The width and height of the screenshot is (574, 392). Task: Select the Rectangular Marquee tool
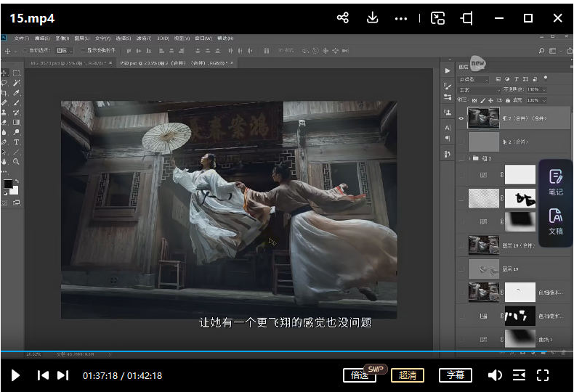point(17,73)
